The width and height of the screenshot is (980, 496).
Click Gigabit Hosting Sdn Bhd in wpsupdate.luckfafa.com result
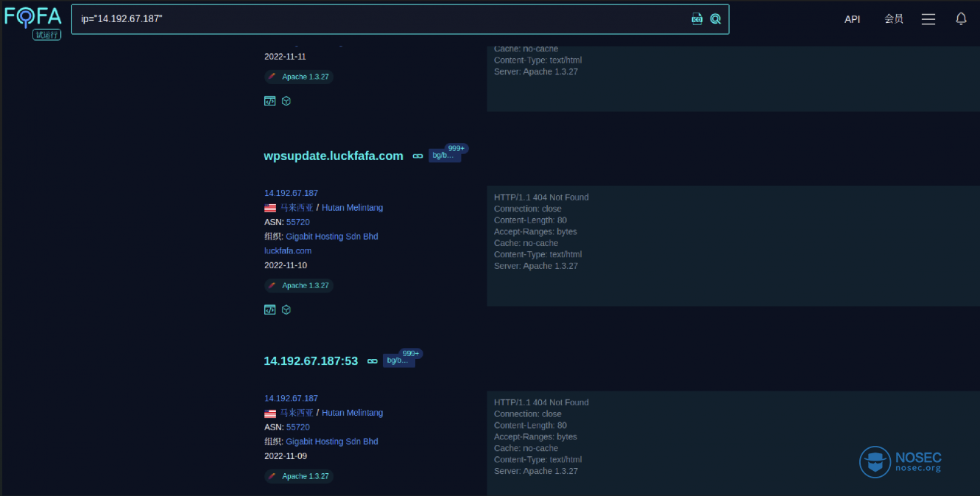click(332, 237)
